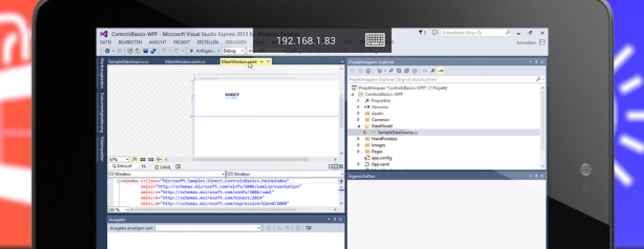
Task: Click the search icon in Projektmappen-Explorer search box
Action: [x=538, y=79]
